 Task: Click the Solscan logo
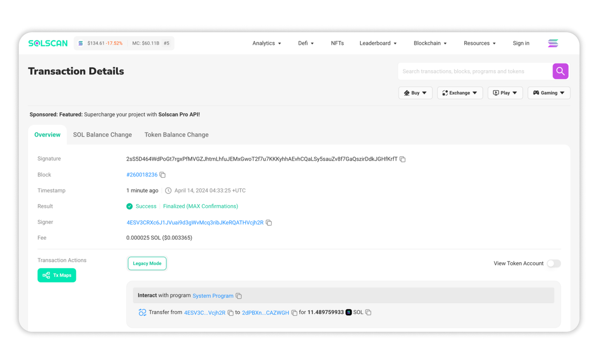[48, 43]
